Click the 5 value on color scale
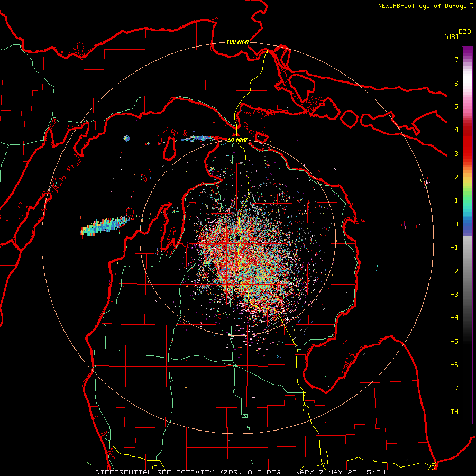This screenshot has height=476, width=476. [456, 106]
